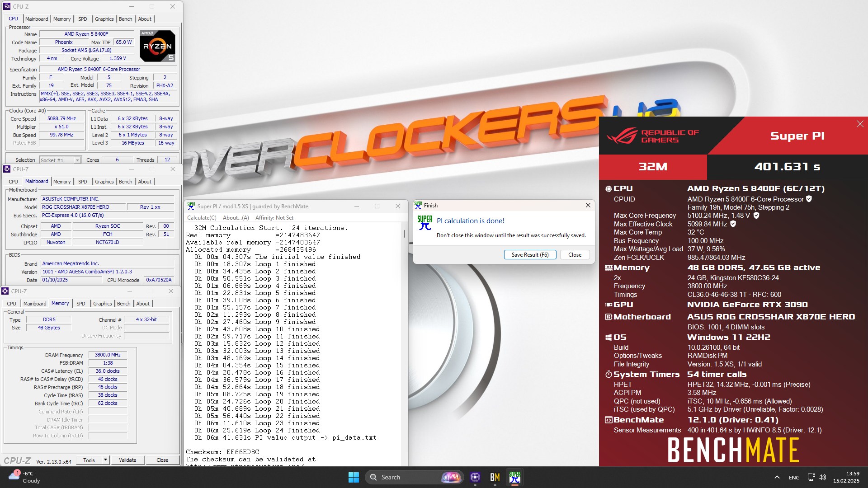Open the weather widget showing Cloudy

click(25, 477)
